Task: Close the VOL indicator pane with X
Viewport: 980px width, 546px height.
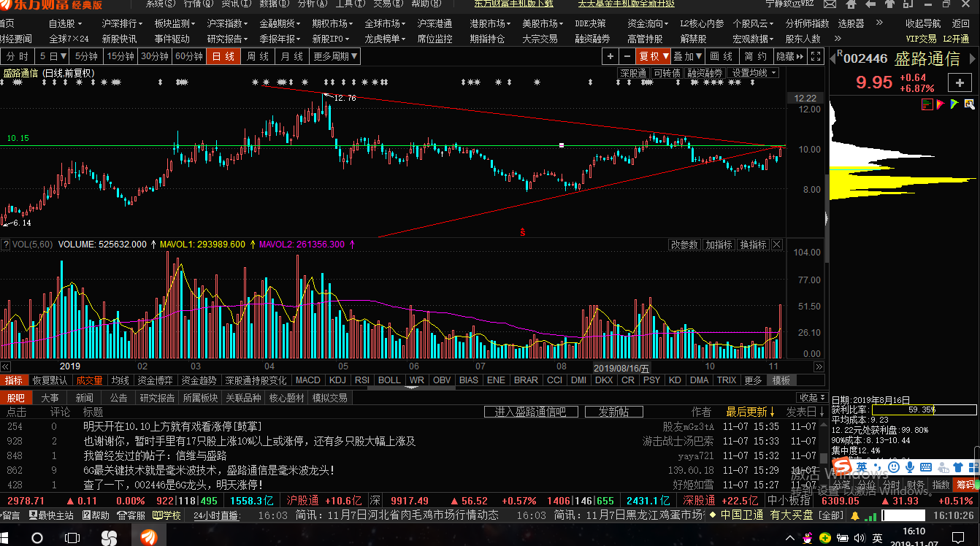Action: 776,245
